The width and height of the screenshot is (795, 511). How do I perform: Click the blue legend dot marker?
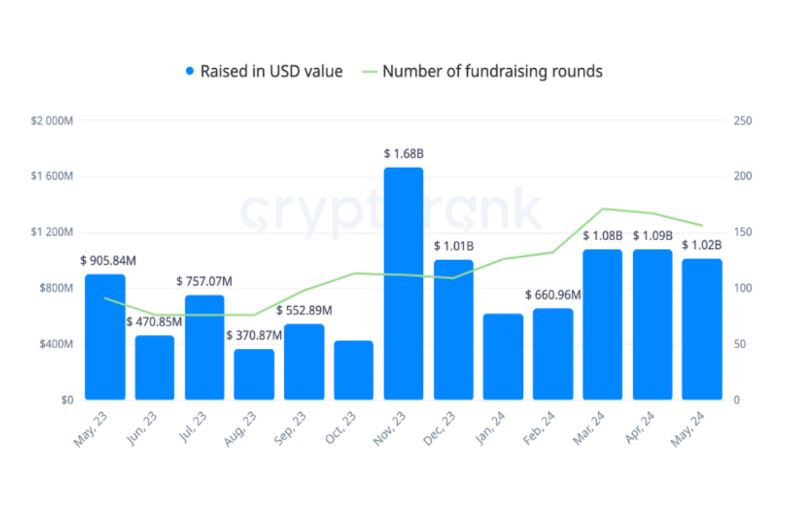pyautogui.click(x=190, y=71)
